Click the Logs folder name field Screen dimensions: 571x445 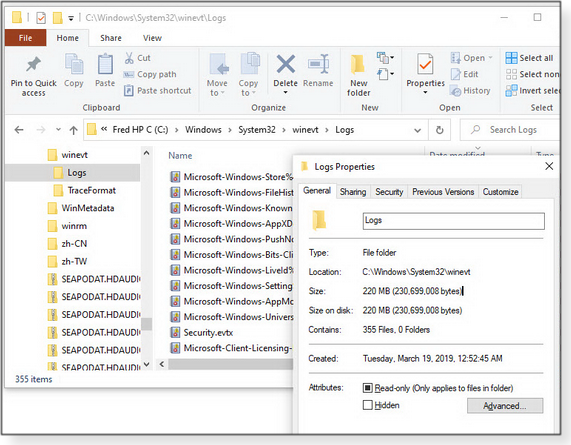coord(453,221)
